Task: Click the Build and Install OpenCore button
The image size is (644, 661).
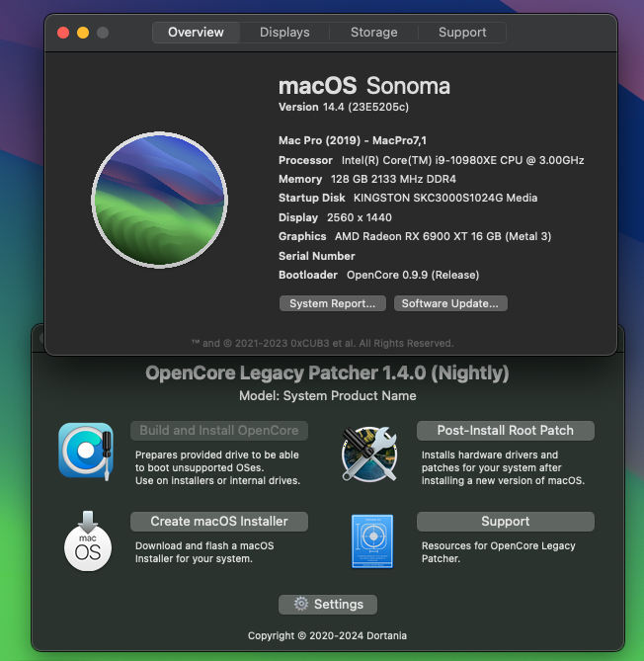Action: 219,431
